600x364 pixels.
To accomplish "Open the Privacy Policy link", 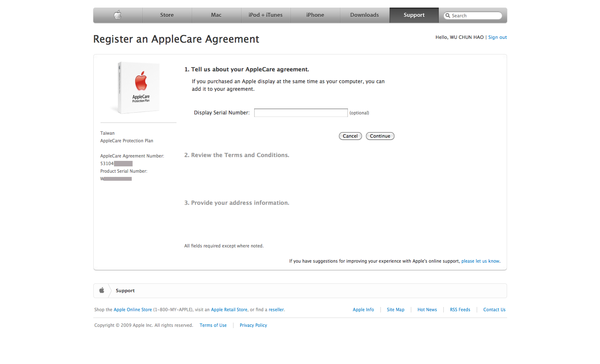I will [253, 325].
